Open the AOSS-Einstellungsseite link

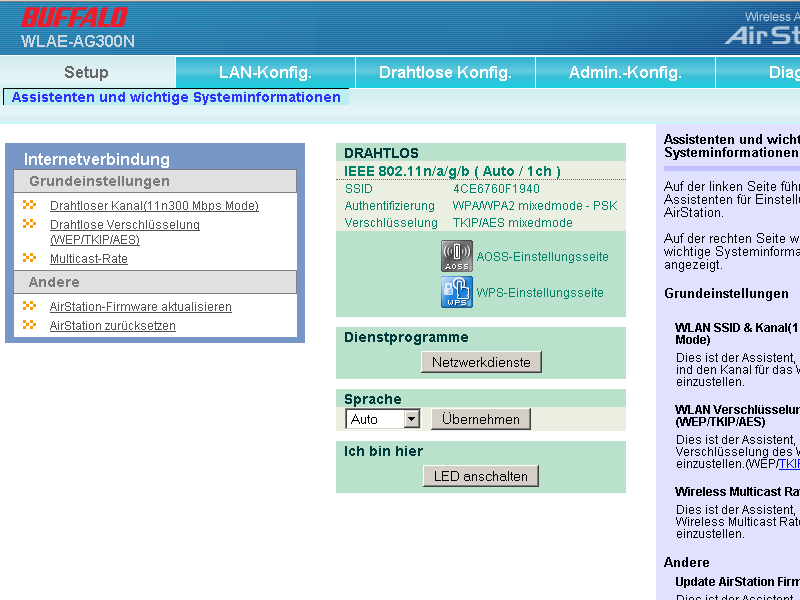tap(542, 257)
